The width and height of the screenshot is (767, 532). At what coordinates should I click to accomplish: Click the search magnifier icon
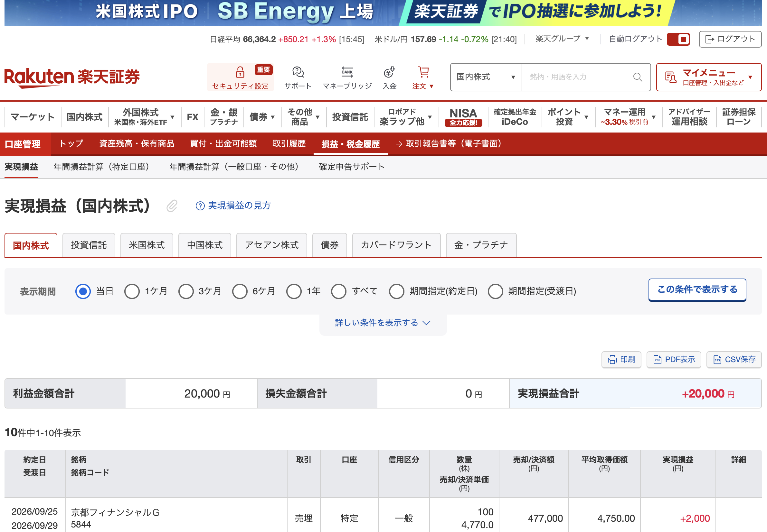[x=638, y=77]
